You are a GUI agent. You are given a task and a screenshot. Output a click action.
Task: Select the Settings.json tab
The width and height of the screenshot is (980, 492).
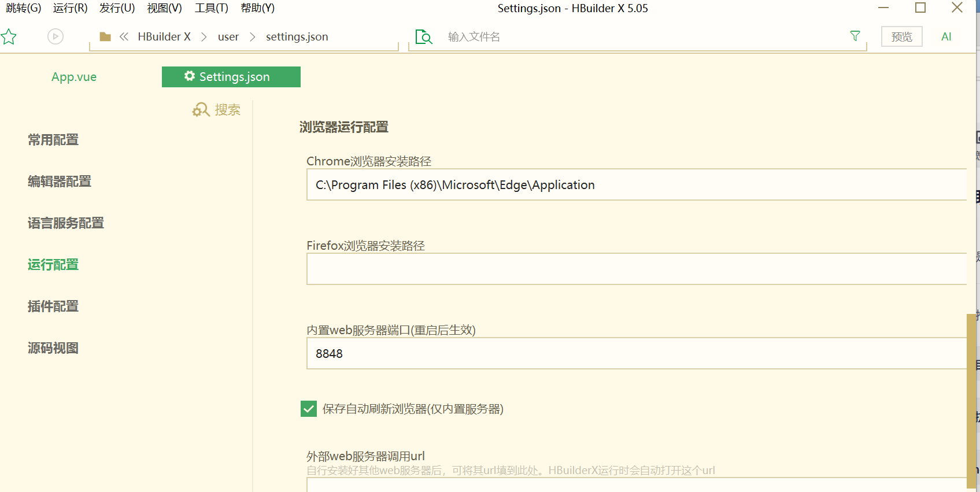click(x=231, y=77)
